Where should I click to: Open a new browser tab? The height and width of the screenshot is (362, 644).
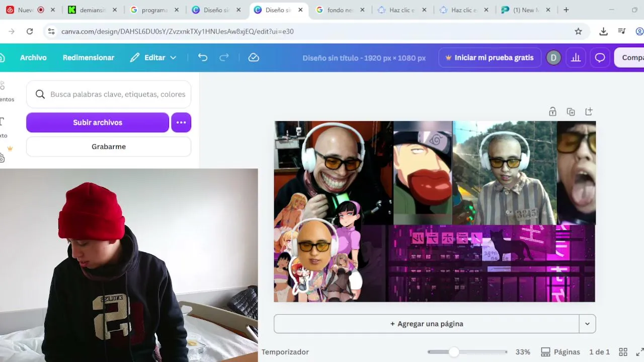pyautogui.click(x=566, y=10)
